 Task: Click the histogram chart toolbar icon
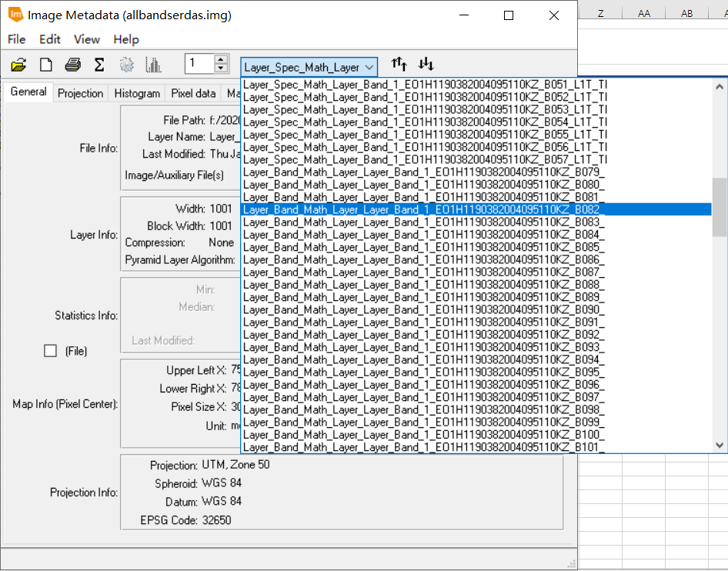153,65
